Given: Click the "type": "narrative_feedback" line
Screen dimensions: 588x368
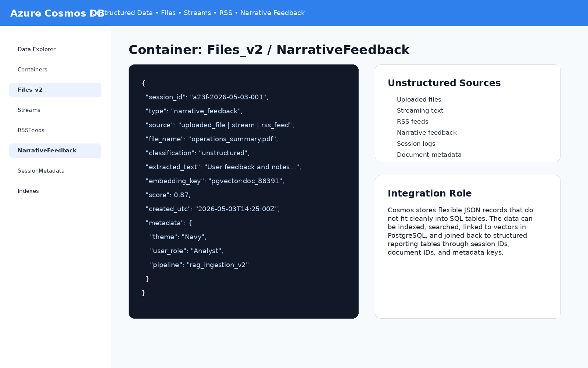Looking at the screenshot, I should (194, 111).
